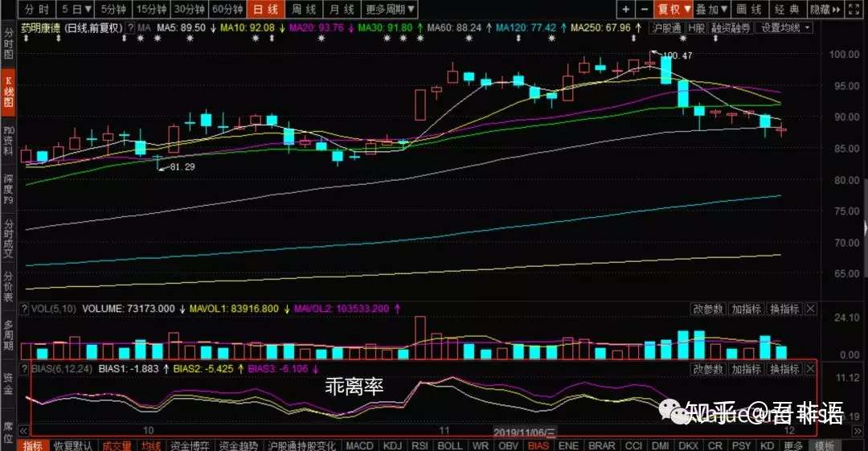Select the BIAS indicator tab

point(538,445)
